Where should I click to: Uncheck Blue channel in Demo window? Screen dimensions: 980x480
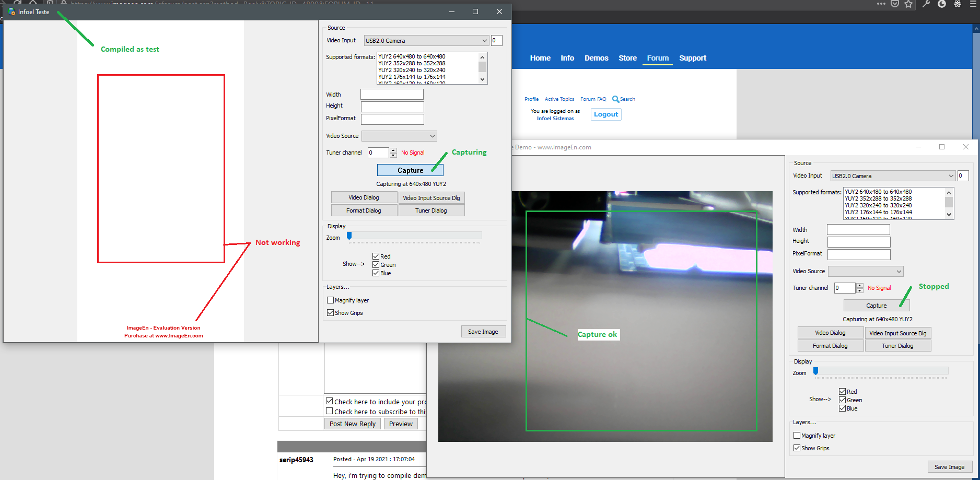842,408
